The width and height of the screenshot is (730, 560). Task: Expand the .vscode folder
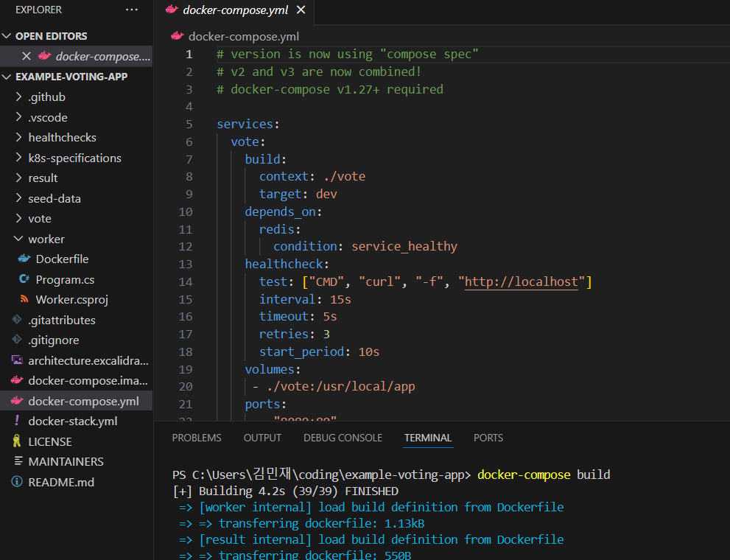pos(18,117)
